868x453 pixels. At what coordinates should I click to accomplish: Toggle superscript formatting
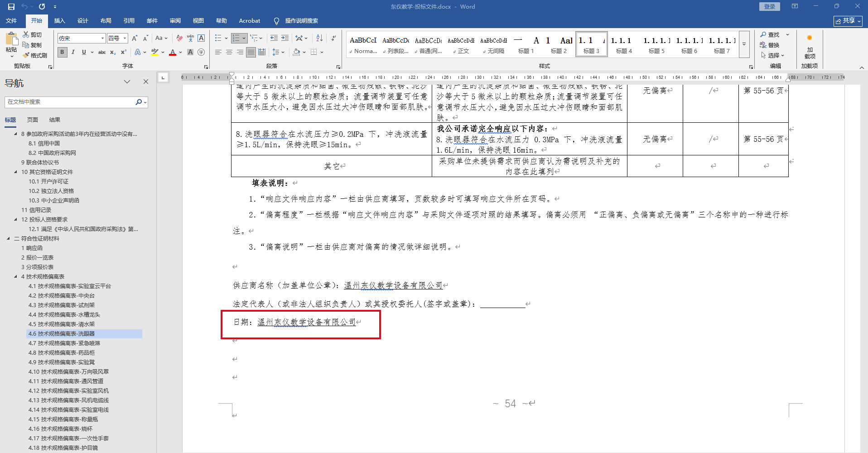tap(123, 52)
